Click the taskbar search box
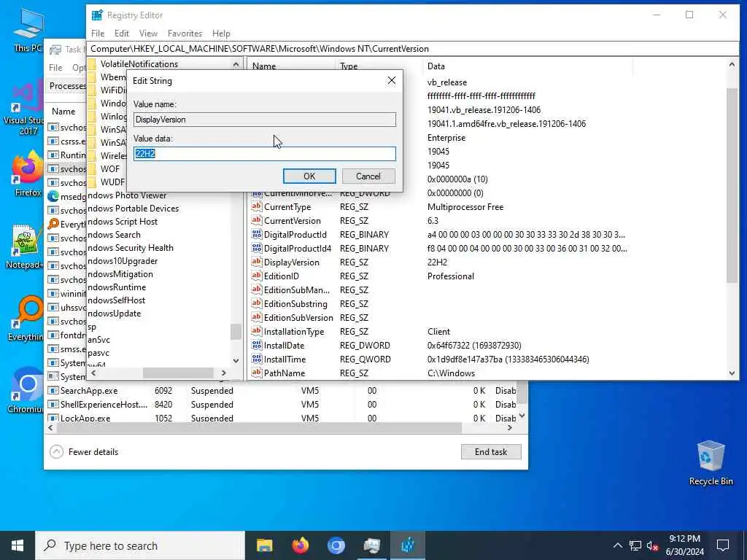The height and width of the screenshot is (560, 747). 140,545
